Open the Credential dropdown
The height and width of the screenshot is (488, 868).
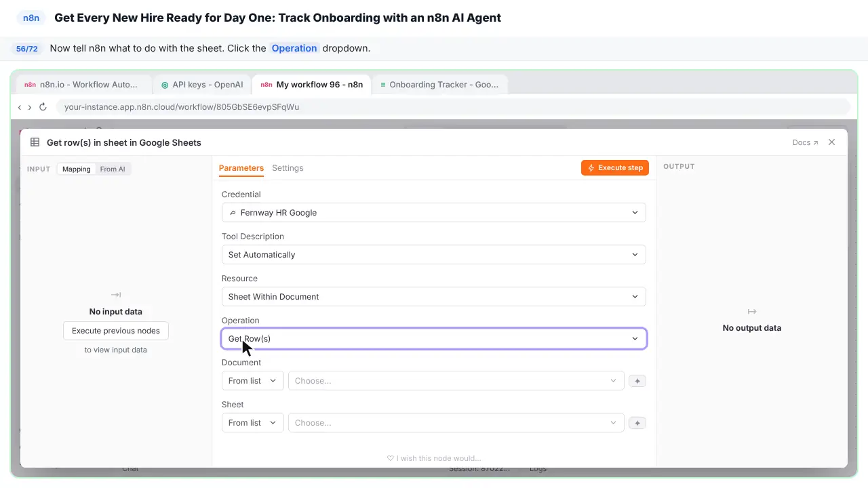433,213
